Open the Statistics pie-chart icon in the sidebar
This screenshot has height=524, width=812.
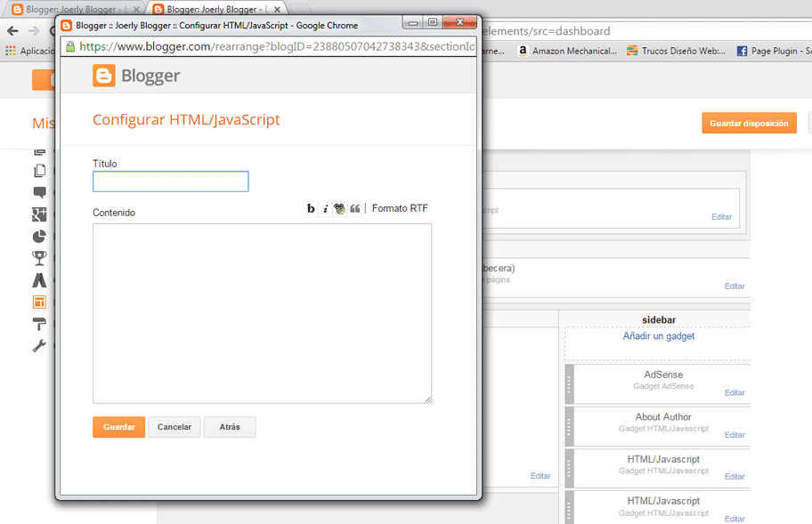39,237
